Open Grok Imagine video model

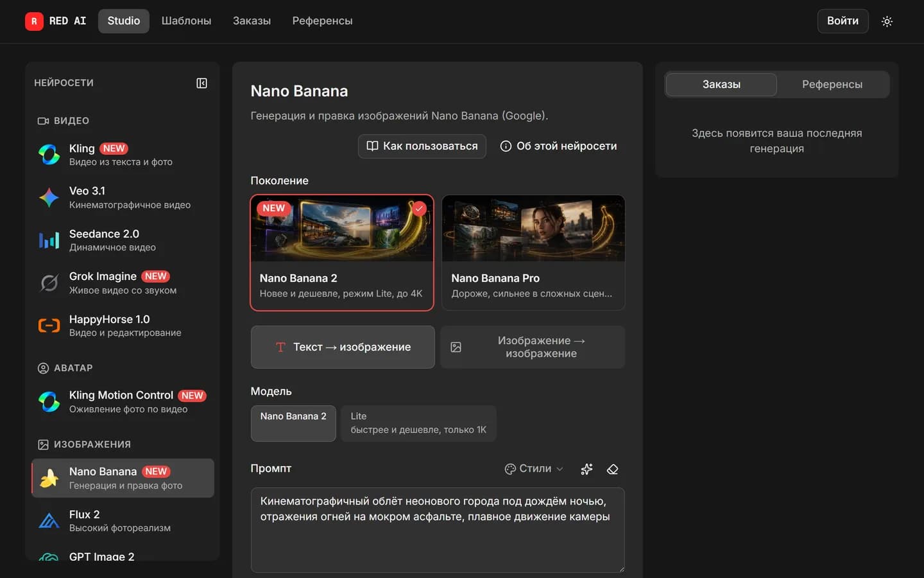pyautogui.click(x=123, y=283)
